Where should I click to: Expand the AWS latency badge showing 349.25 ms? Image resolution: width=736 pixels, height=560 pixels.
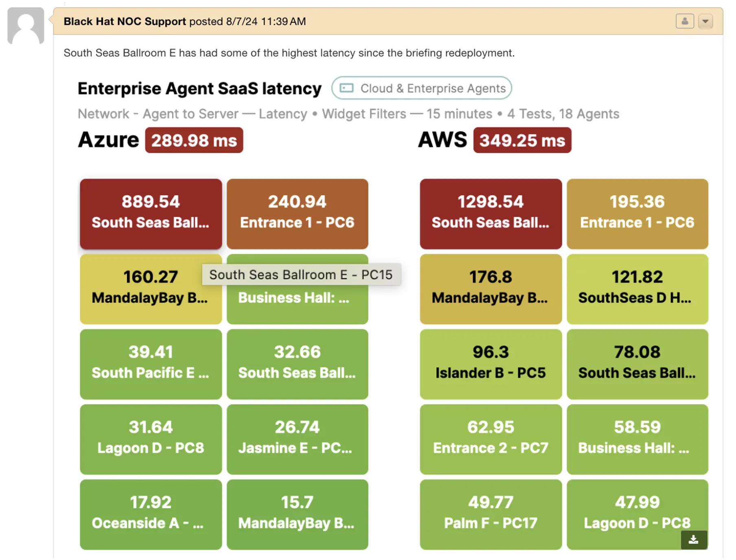click(522, 140)
